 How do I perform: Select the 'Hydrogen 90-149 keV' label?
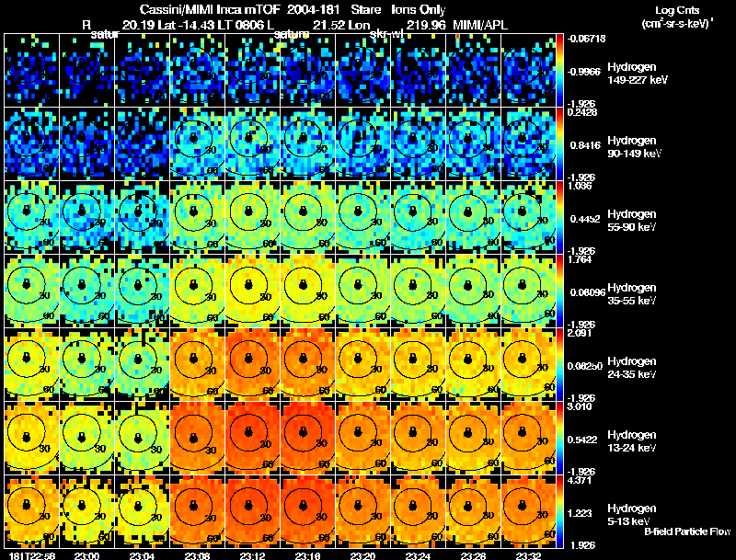[635, 147]
